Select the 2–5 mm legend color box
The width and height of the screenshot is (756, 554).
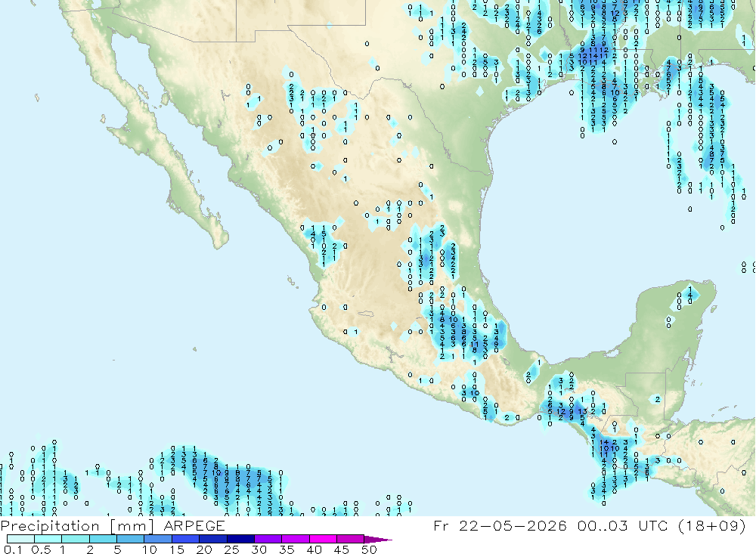(103, 539)
